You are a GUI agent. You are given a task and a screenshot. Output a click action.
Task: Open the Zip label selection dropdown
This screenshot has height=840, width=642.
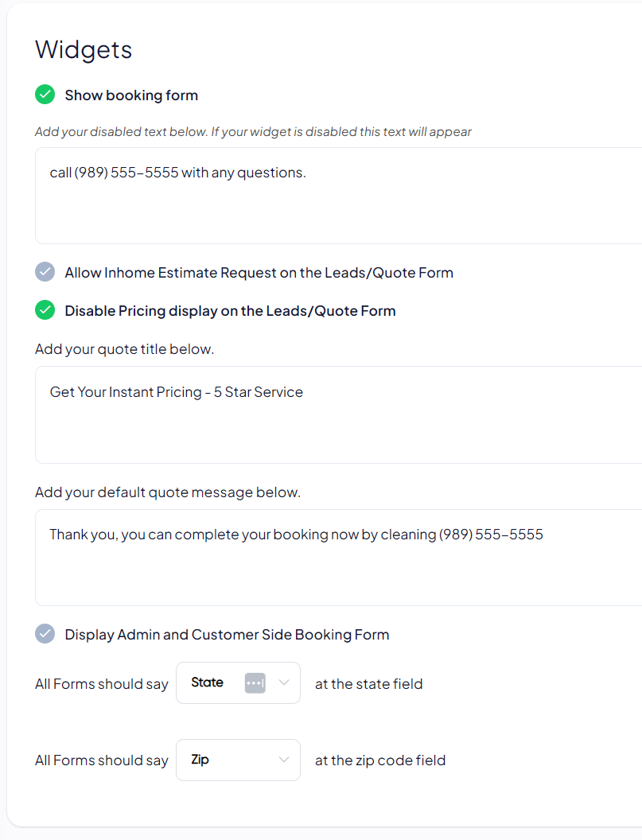[x=238, y=760]
